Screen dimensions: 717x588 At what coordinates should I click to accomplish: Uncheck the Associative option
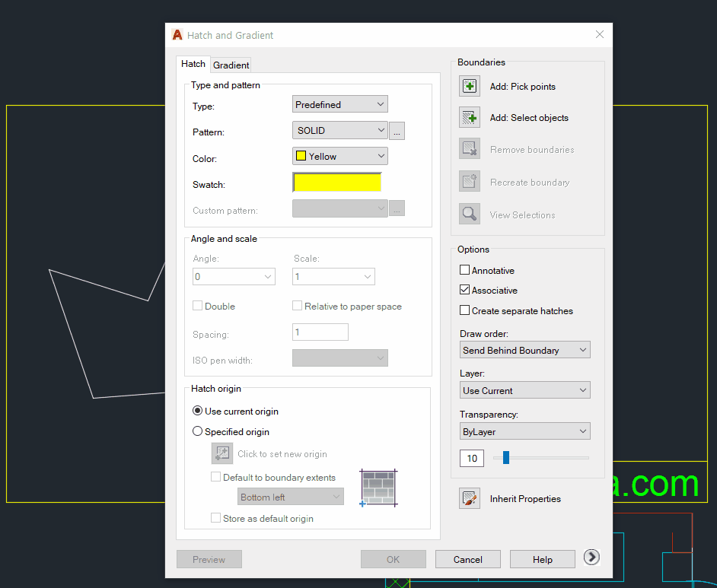tap(465, 291)
